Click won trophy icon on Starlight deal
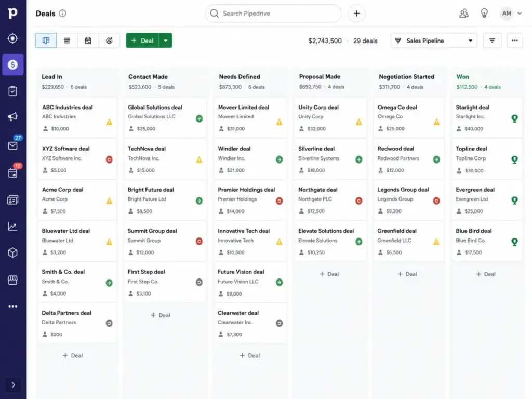The width and height of the screenshot is (532, 399). (515, 118)
